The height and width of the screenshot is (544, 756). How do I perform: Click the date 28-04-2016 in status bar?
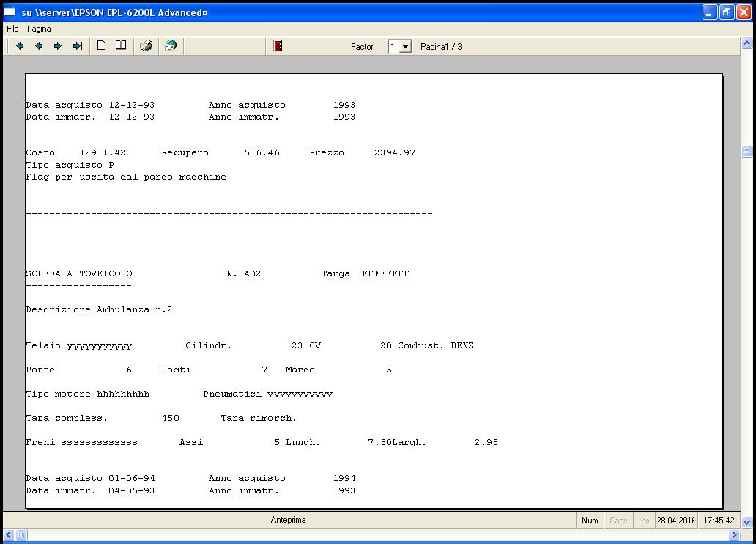676,521
